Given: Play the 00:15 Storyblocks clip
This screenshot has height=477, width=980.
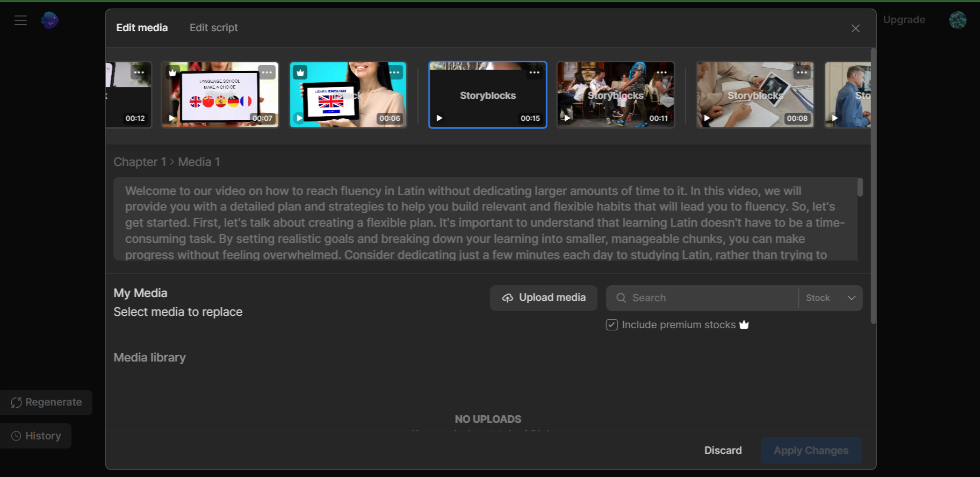Looking at the screenshot, I should coord(439,118).
